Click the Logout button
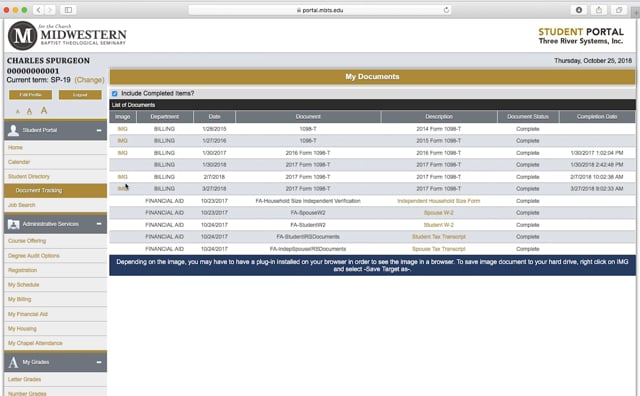 (x=80, y=95)
